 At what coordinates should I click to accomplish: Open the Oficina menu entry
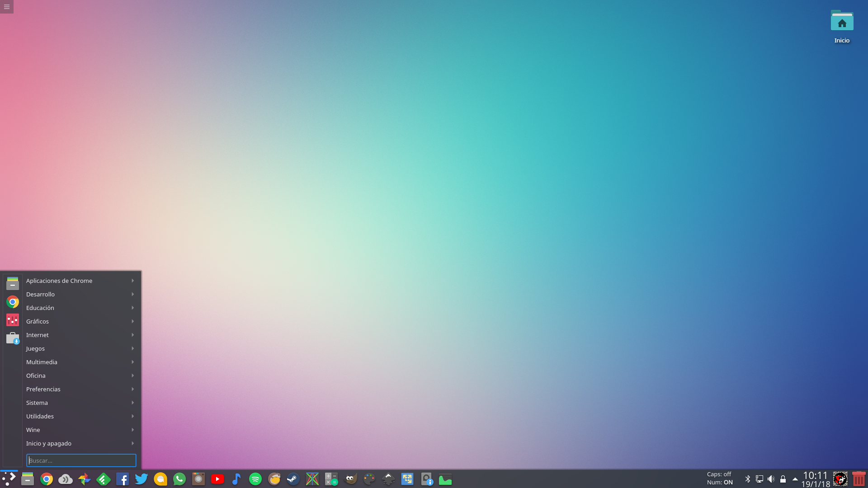point(81,375)
